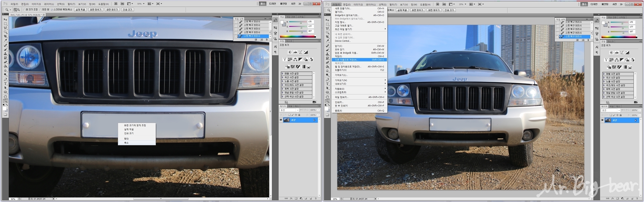
Task: Click 실제 픽셀 button in left options bar
Action: click(x=80, y=10)
